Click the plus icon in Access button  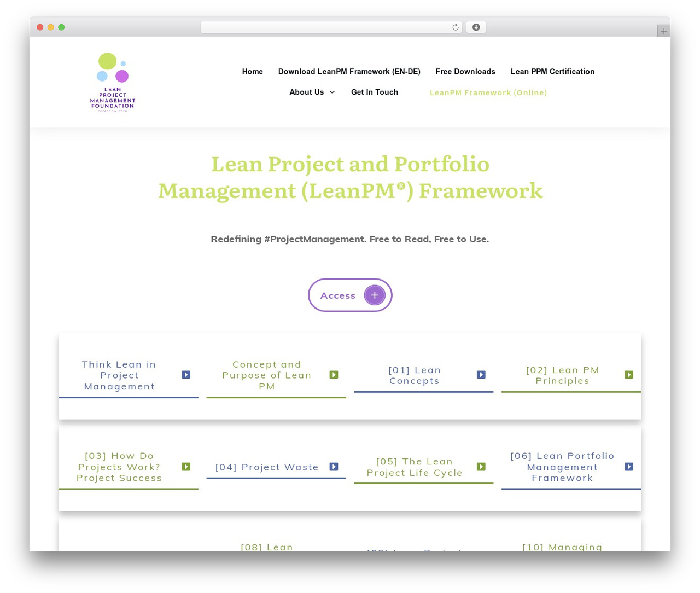(375, 295)
